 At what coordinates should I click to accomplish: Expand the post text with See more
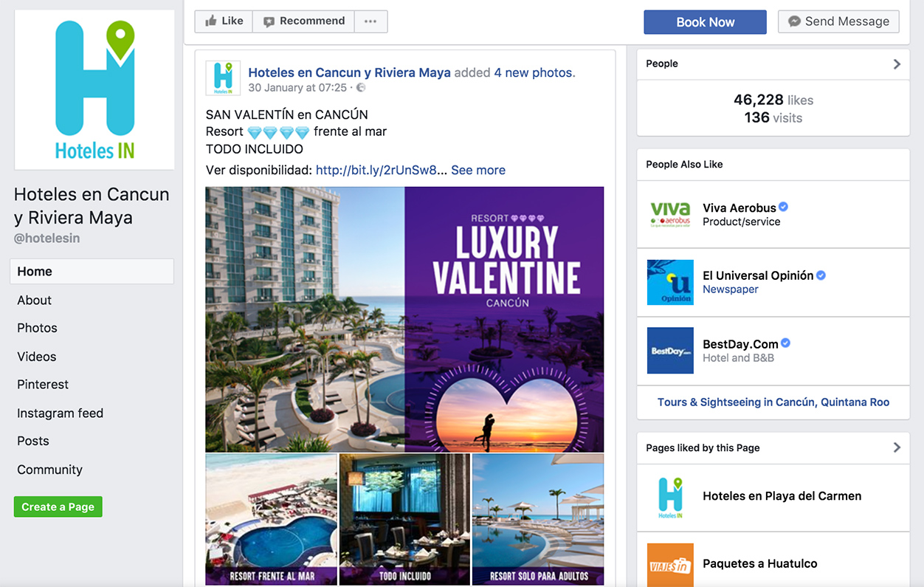[x=478, y=170]
